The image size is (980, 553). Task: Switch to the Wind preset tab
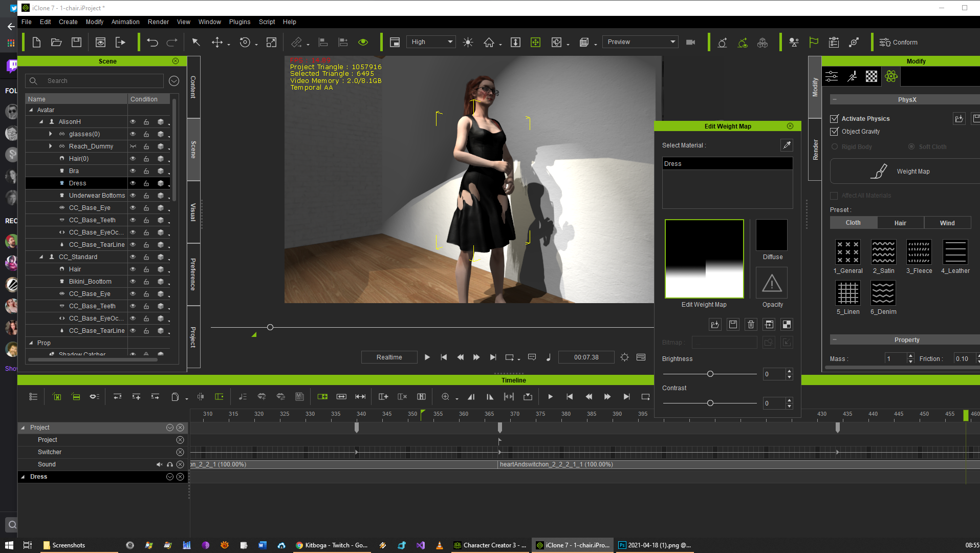pyautogui.click(x=947, y=223)
